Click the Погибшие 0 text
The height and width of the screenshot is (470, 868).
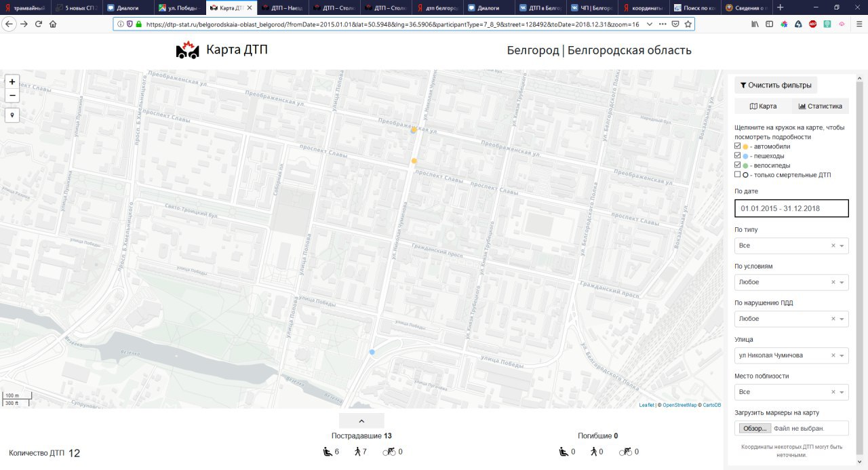click(597, 436)
